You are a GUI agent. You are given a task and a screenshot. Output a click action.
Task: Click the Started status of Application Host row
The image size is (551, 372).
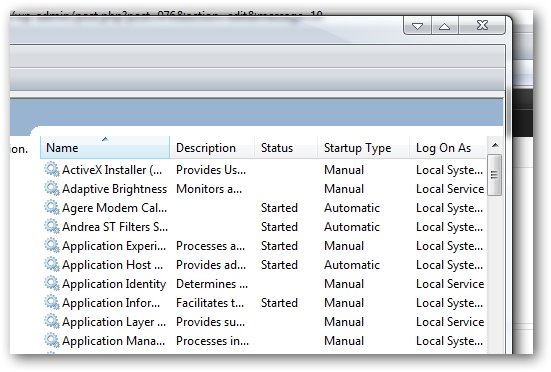(x=279, y=265)
